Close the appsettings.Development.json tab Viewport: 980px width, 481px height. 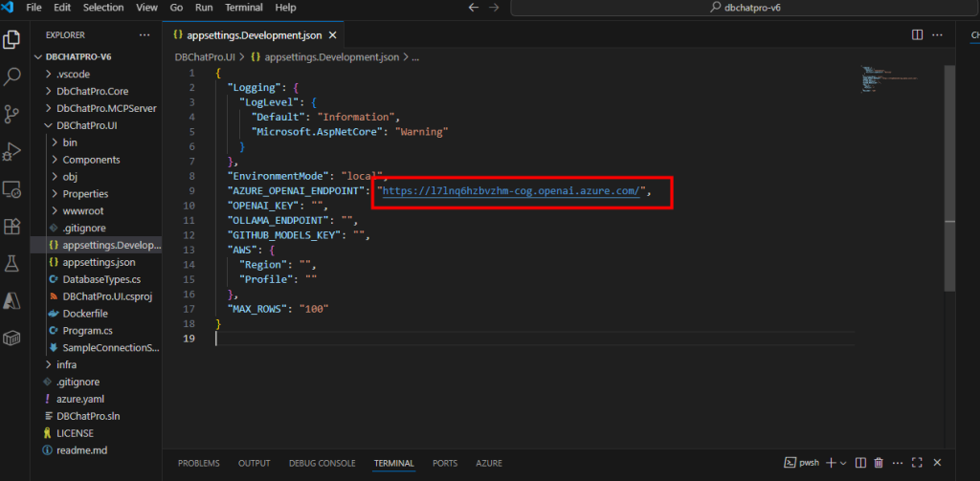(333, 35)
